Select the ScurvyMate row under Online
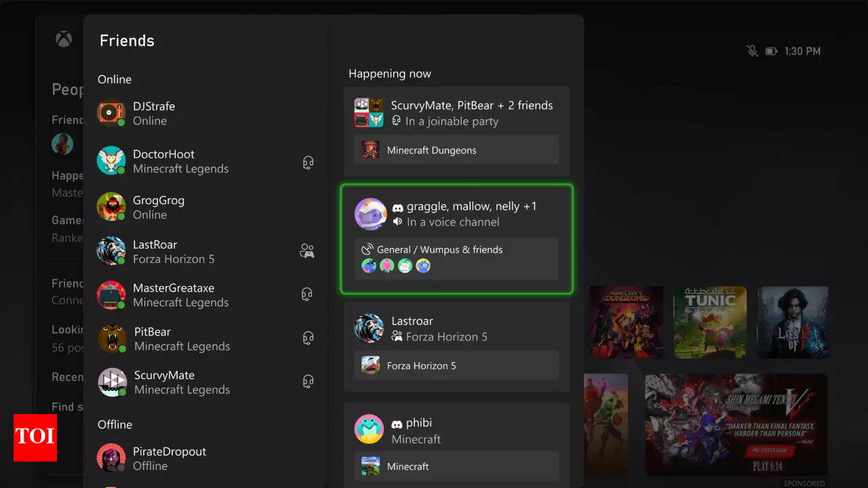Screen dimensions: 868x488 click(x=206, y=382)
